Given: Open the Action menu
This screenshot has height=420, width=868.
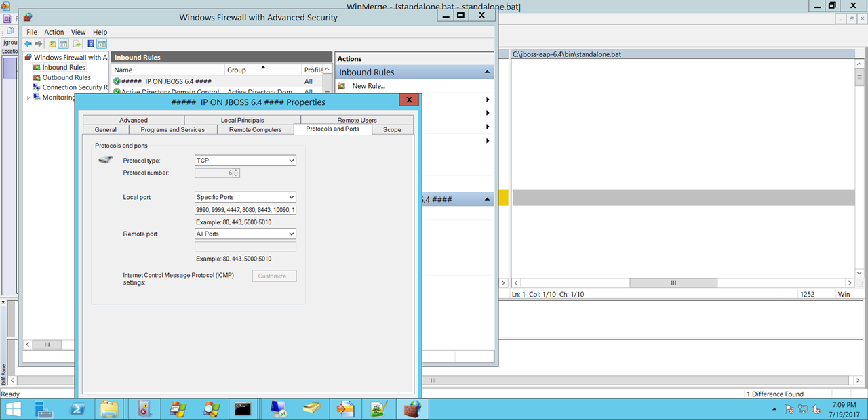Looking at the screenshot, I should (x=54, y=32).
